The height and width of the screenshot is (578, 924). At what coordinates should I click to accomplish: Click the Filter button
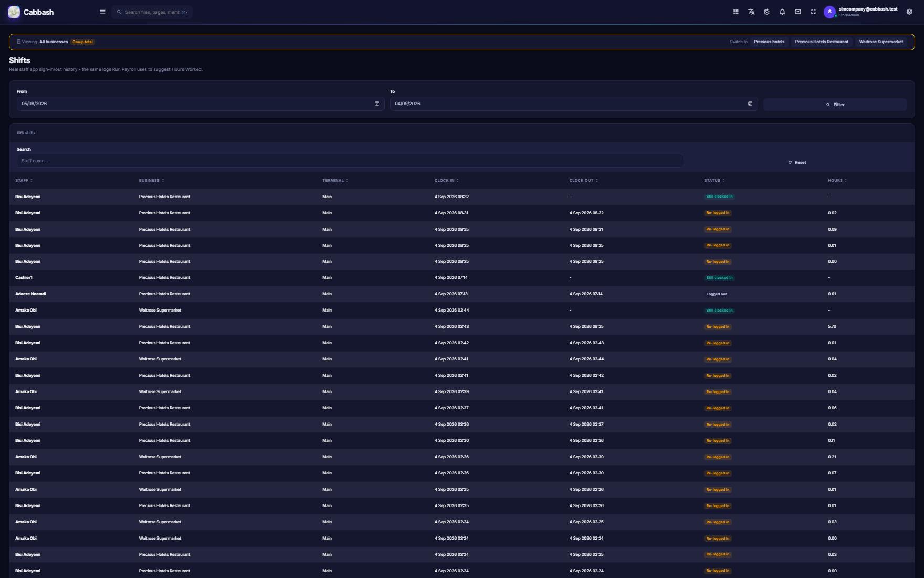835,105
